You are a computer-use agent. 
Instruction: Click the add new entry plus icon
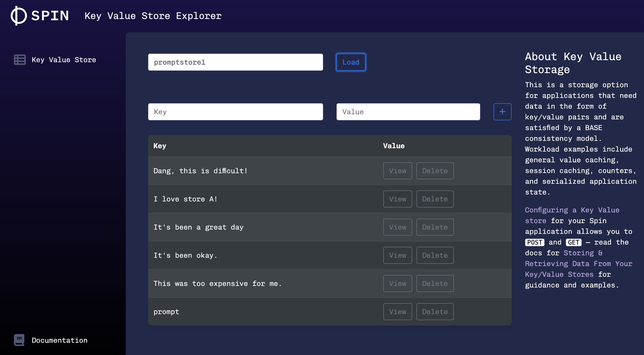(503, 112)
